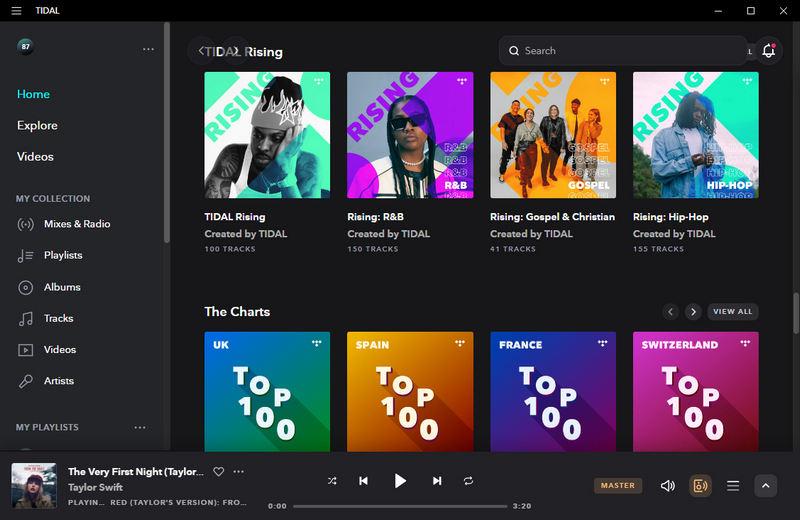
Task: Click the 150 TRACKS label under Rising: R&B
Action: coord(372,249)
